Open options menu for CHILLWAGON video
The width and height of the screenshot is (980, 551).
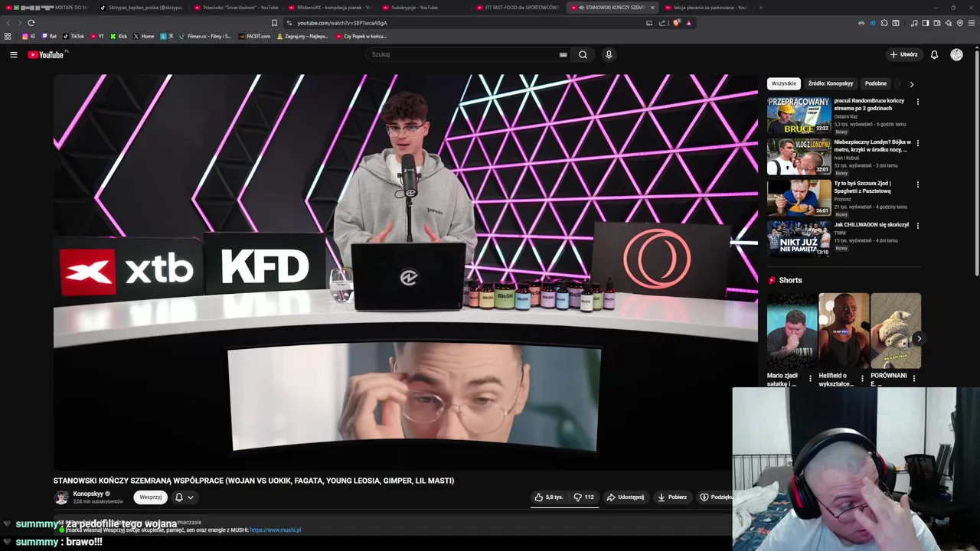917,225
